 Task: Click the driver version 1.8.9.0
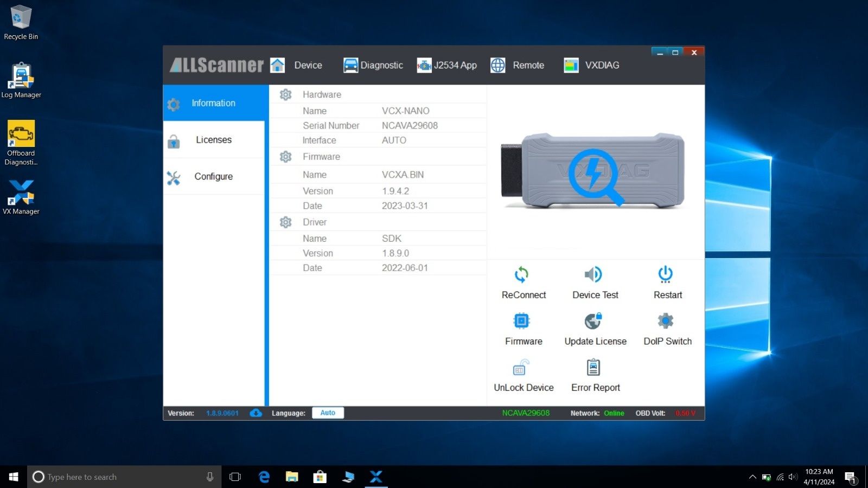pos(395,253)
